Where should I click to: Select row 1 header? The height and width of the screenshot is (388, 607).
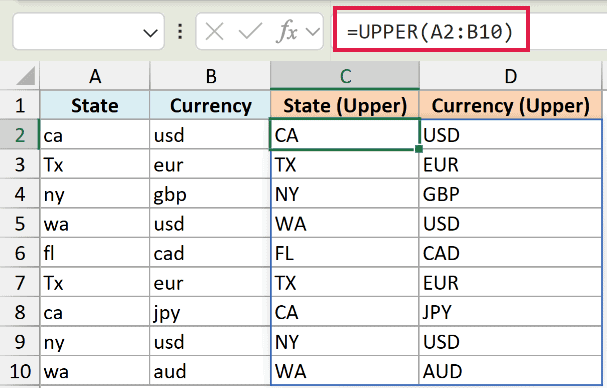click(20, 105)
